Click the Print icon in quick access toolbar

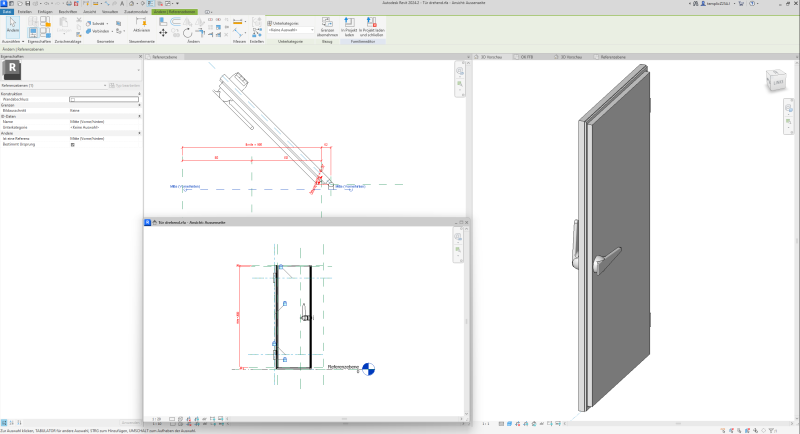[69, 4]
